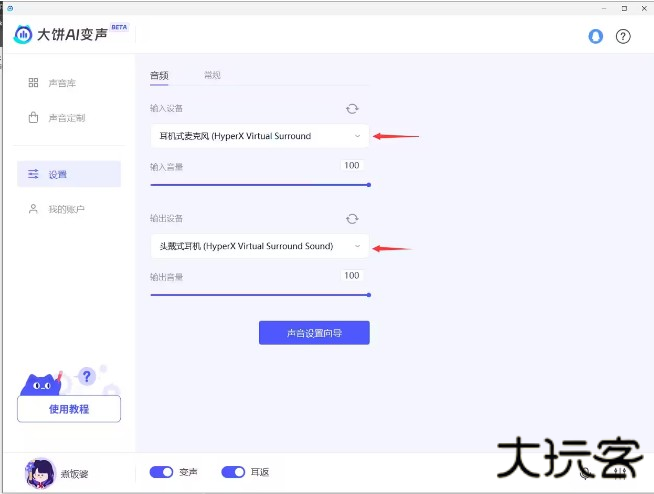
Task: Open the 使用教程 tutorial
Action: click(69, 409)
